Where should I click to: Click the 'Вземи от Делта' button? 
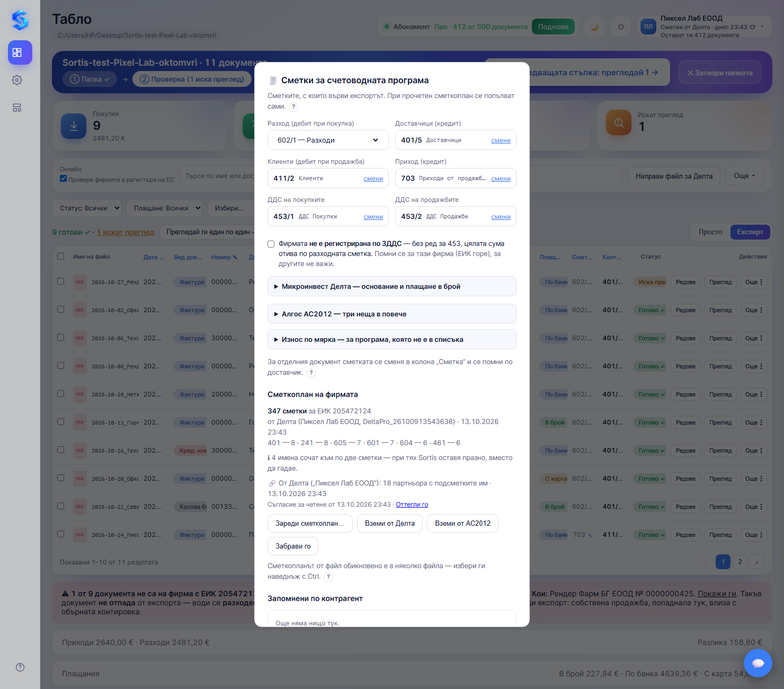(390, 523)
